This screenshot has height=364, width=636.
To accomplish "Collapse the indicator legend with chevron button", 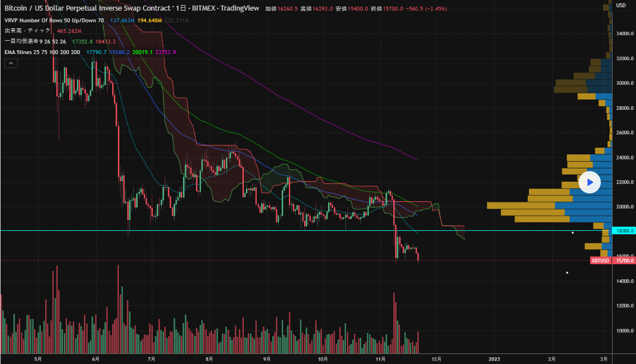I will click(x=11, y=63).
